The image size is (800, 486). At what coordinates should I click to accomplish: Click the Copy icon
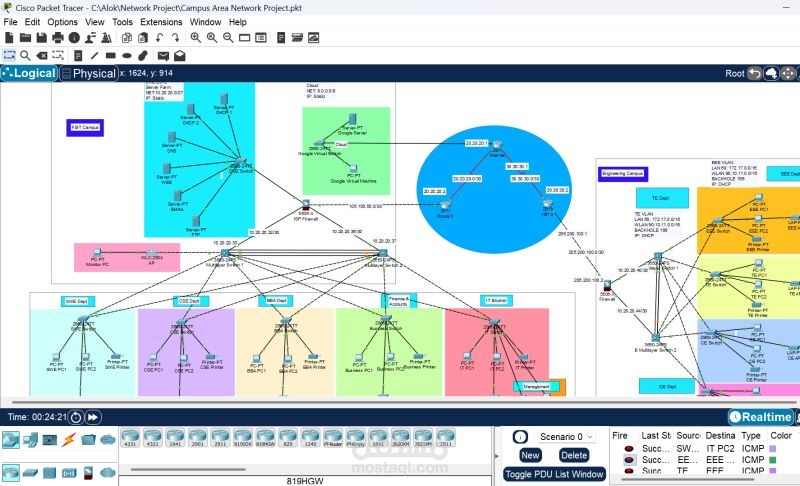(127, 38)
